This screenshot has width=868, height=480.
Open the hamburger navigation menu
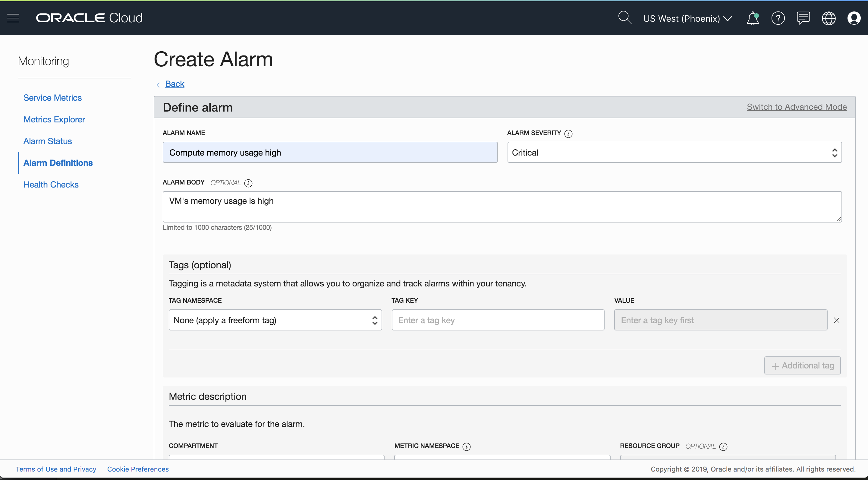[x=14, y=18]
